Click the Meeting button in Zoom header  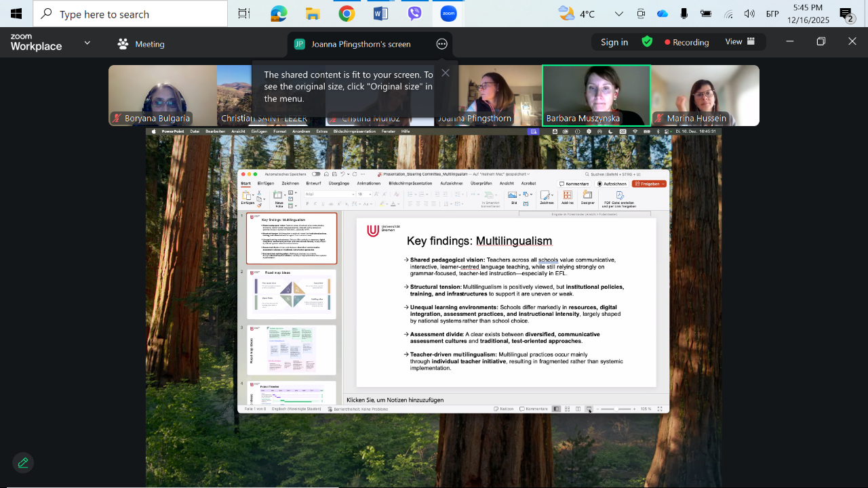pyautogui.click(x=141, y=44)
